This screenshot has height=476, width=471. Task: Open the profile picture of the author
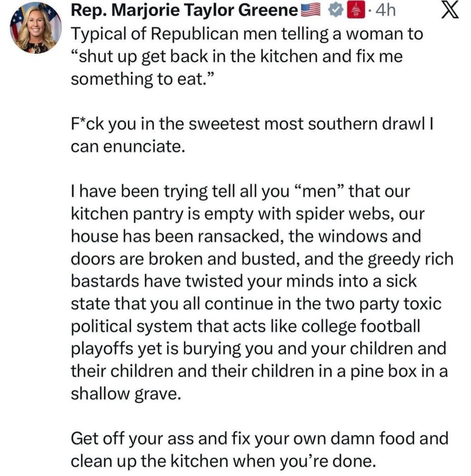36,28
